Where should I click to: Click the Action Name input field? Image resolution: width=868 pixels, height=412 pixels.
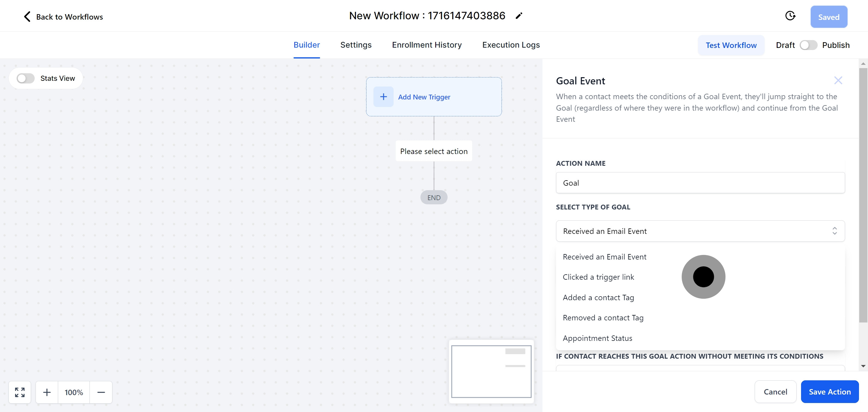(700, 183)
